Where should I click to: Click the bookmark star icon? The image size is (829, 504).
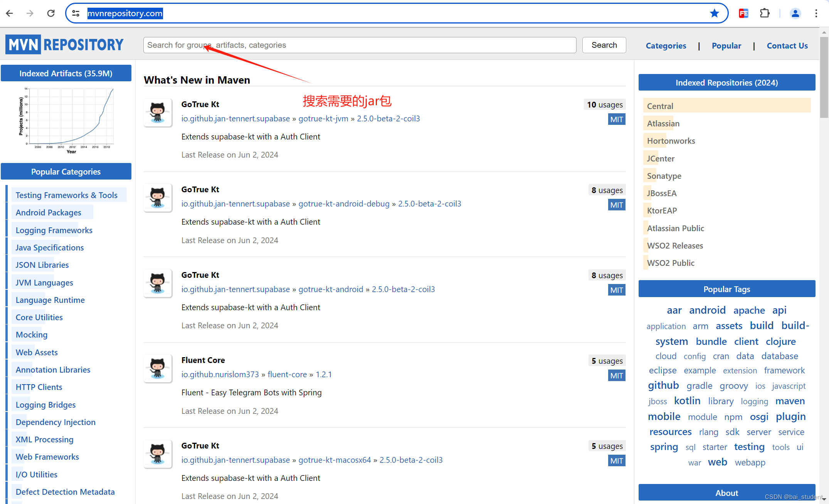(714, 13)
